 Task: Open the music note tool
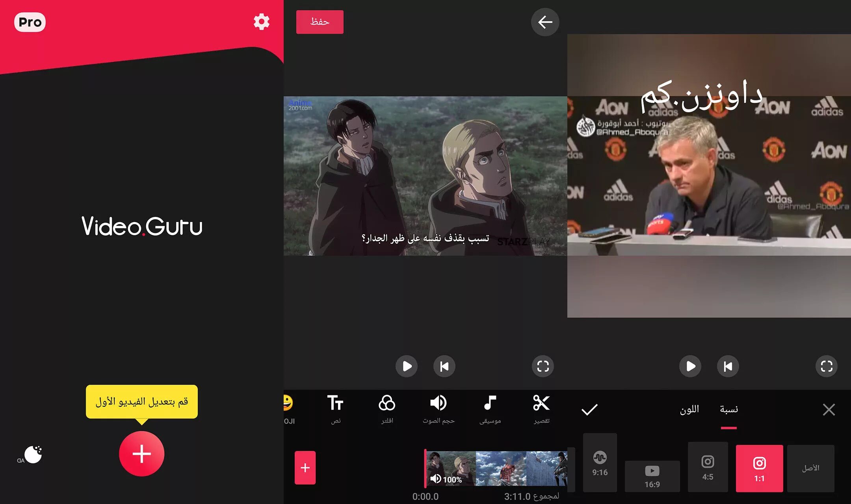[x=490, y=409]
